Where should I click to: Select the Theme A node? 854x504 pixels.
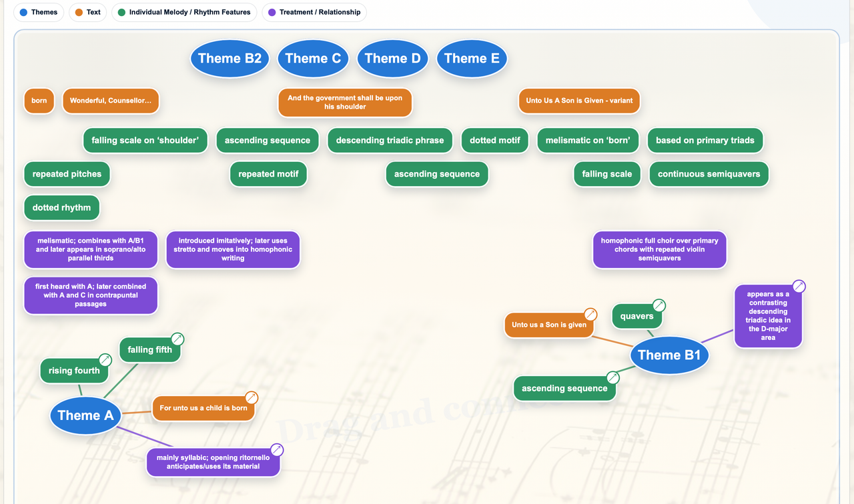pyautogui.click(x=85, y=415)
